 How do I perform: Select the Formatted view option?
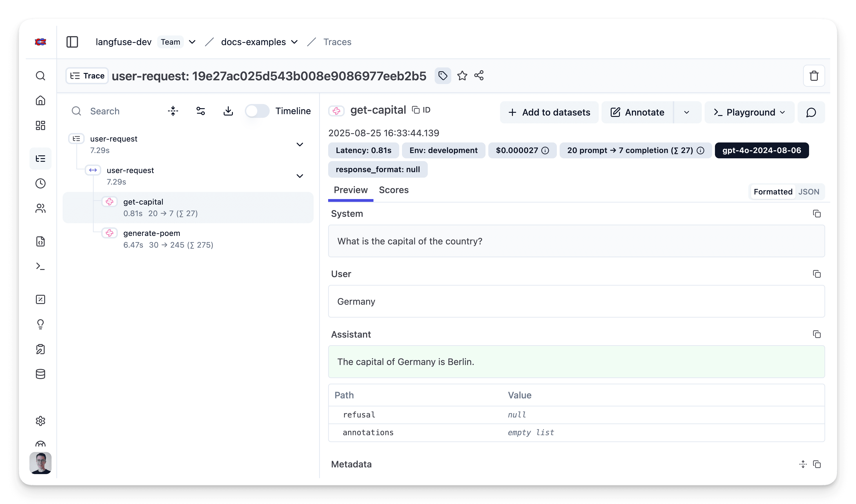point(773,191)
